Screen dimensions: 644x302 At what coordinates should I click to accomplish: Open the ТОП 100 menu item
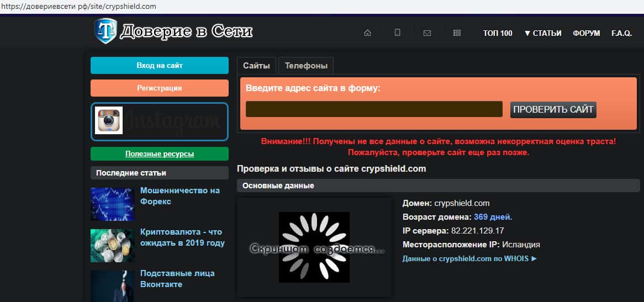(x=498, y=33)
